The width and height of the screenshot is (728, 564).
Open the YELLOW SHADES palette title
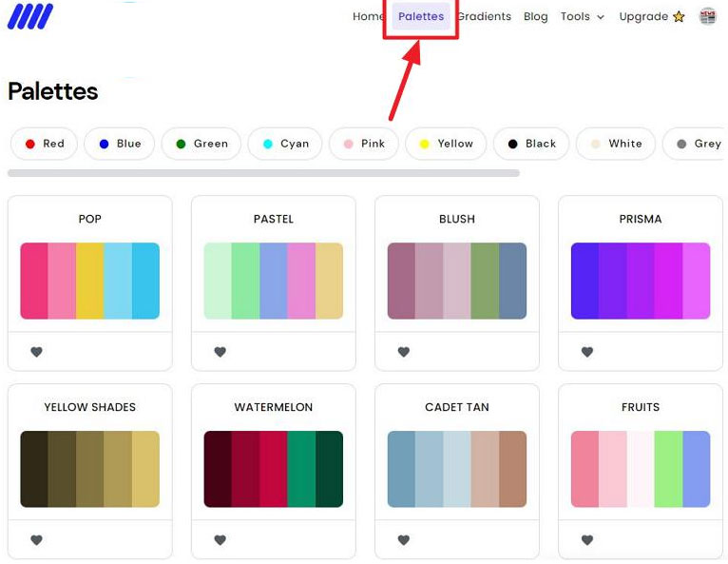[x=89, y=407]
